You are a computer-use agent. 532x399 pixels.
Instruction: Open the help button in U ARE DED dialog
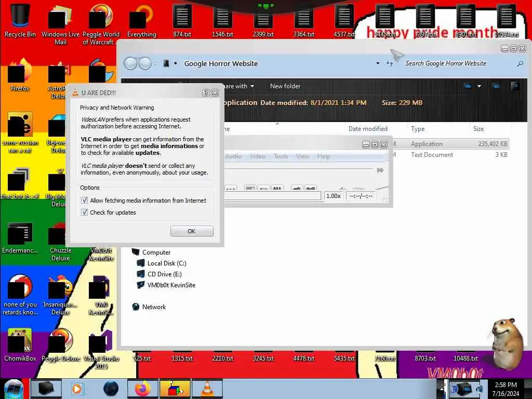tap(206, 92)
